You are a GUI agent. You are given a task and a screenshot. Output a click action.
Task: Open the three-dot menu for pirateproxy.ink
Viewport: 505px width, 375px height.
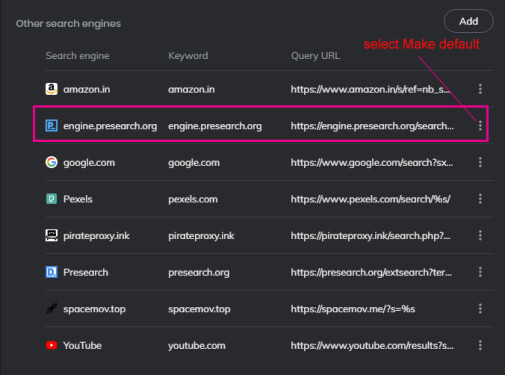(x=480, y=236)
